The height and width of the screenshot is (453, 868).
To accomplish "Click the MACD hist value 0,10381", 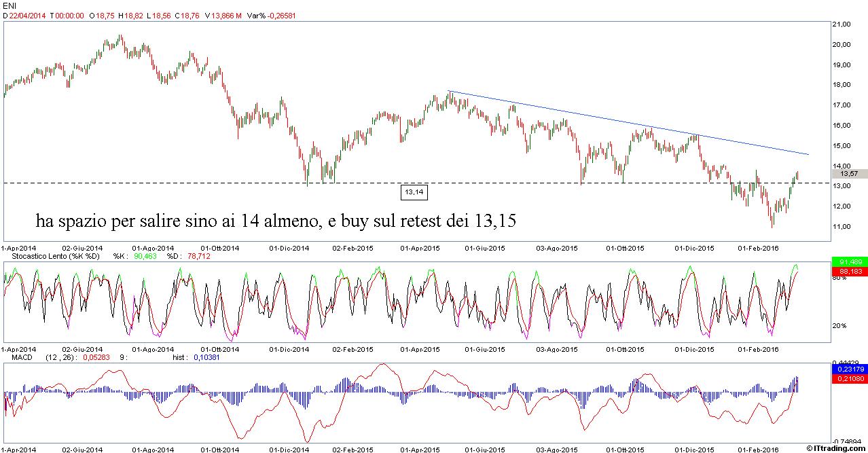I will coord(206,357).
